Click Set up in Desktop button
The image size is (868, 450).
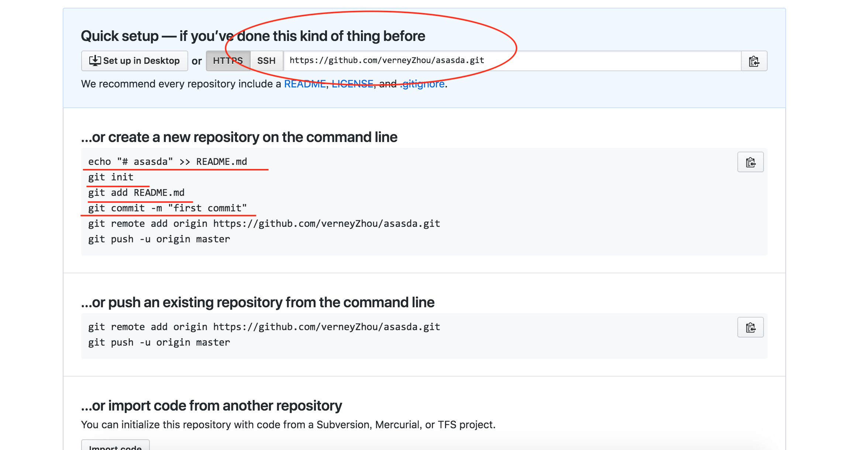tap(134, 61)
